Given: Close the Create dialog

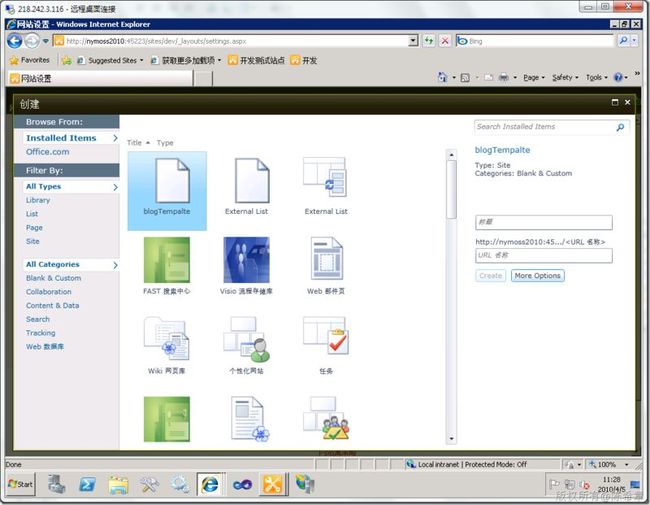Looking at the screenshot, I should pyautogui.click(x=627, y=102).
